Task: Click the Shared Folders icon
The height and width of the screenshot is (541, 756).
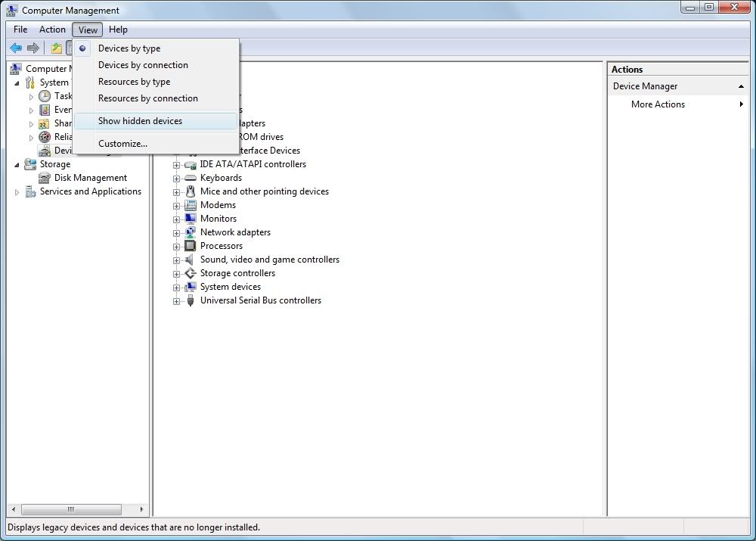Action: [45, 123]
